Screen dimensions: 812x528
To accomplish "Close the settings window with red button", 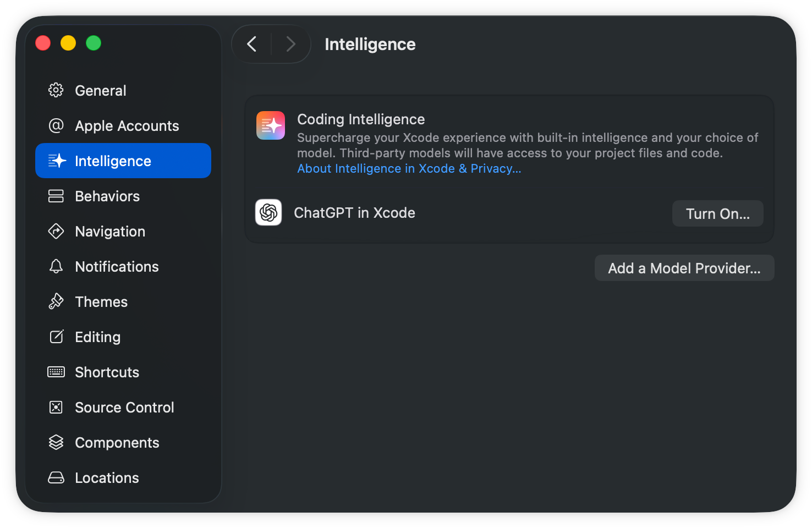I will point(43,43).
